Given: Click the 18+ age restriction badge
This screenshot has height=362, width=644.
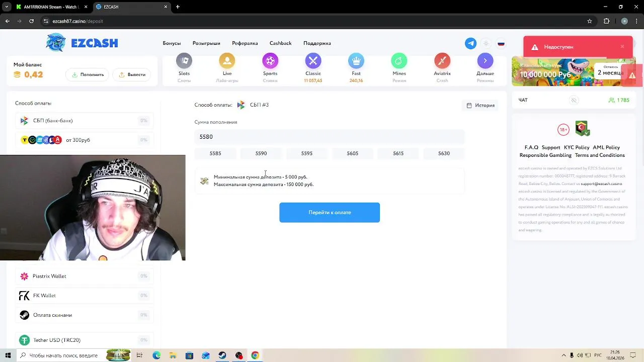Looking at the screenshot, I should (563, 130).
